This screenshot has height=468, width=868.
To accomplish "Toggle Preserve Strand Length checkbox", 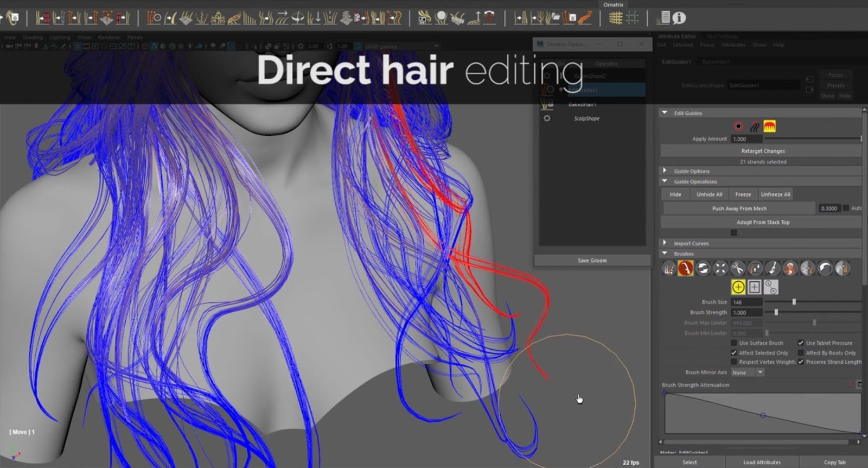I will pos(801,362).
